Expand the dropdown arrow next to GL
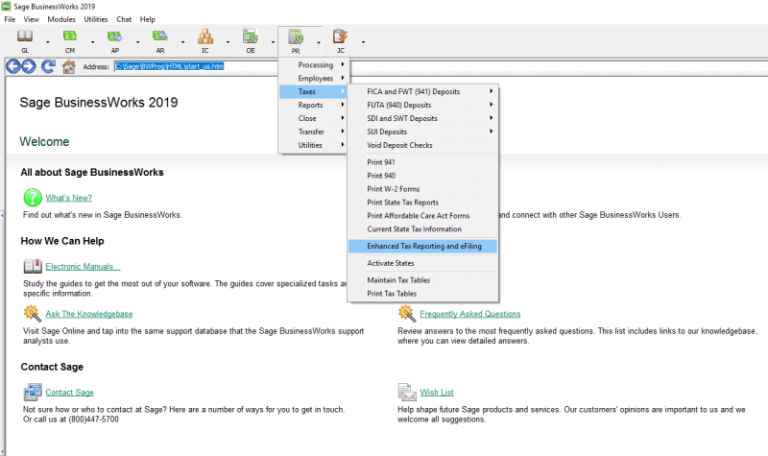Viewport: 768px width, 456px height. coord(47,42)
